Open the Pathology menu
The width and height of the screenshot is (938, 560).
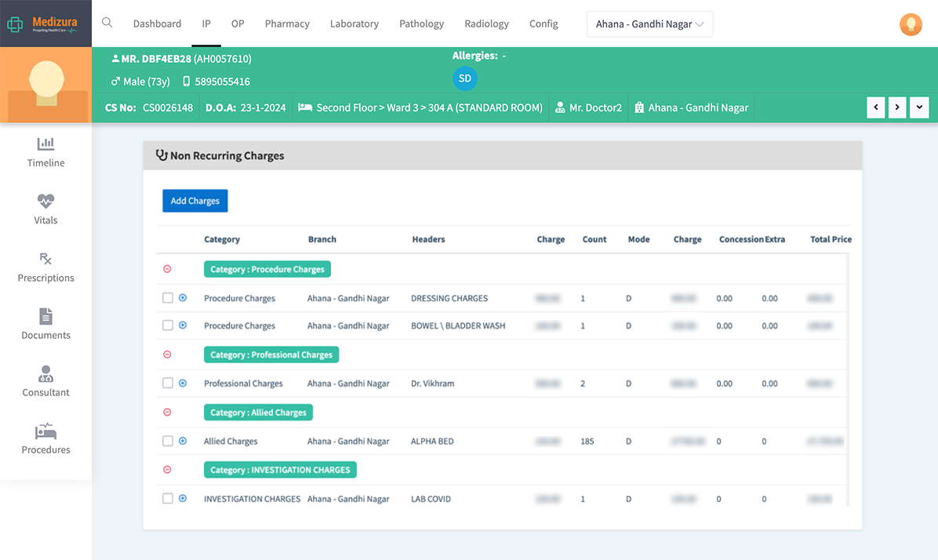click(422, 24)
